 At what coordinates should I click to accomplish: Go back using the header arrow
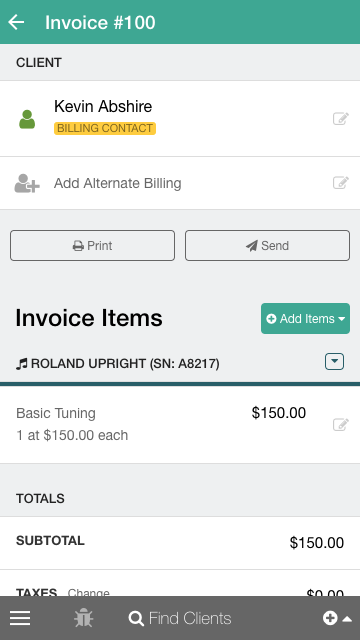[x=16, y=22]
